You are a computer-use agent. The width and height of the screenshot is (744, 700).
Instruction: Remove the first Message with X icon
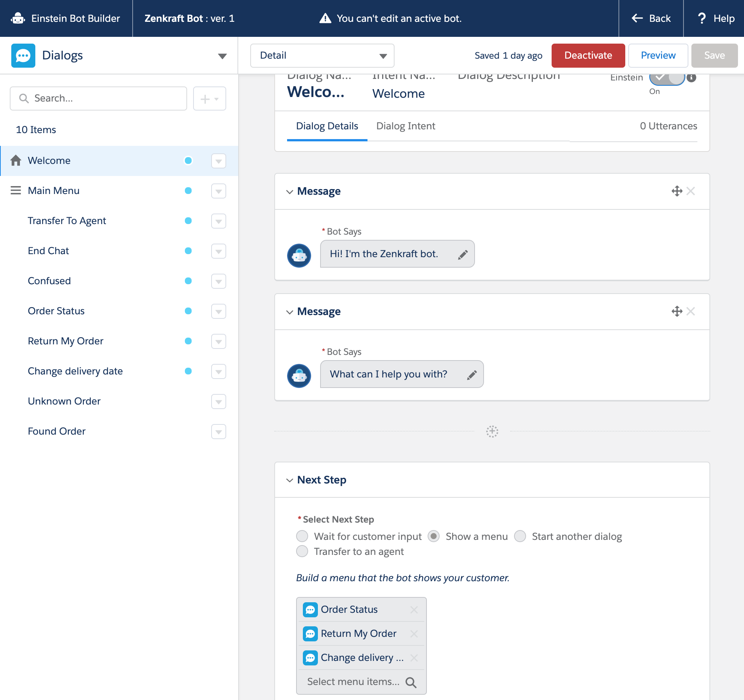[691, 191]
